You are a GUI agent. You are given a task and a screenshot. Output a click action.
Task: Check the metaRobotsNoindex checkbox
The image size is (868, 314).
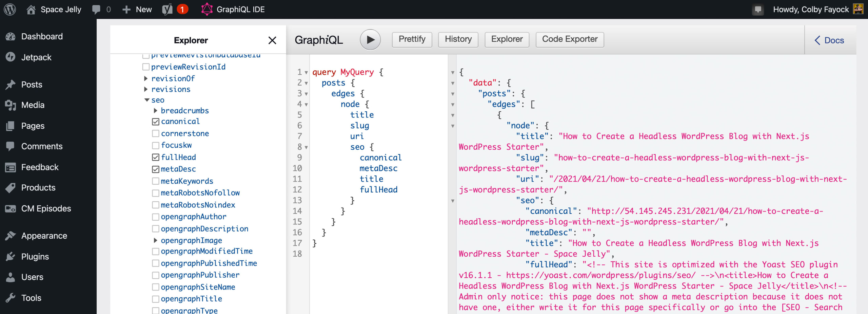[x=156, y=205]
